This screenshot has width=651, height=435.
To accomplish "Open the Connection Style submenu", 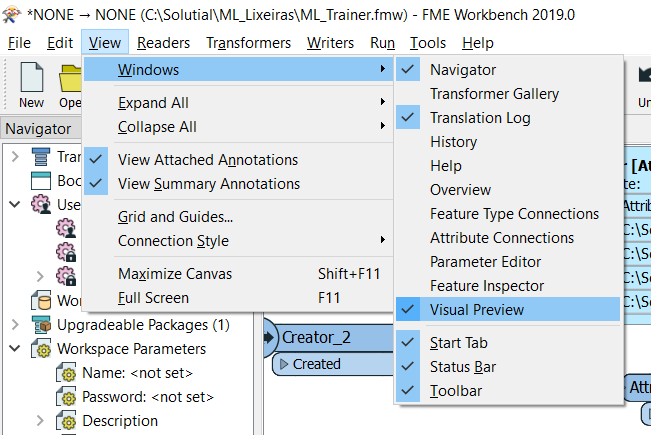I will 238,240.
